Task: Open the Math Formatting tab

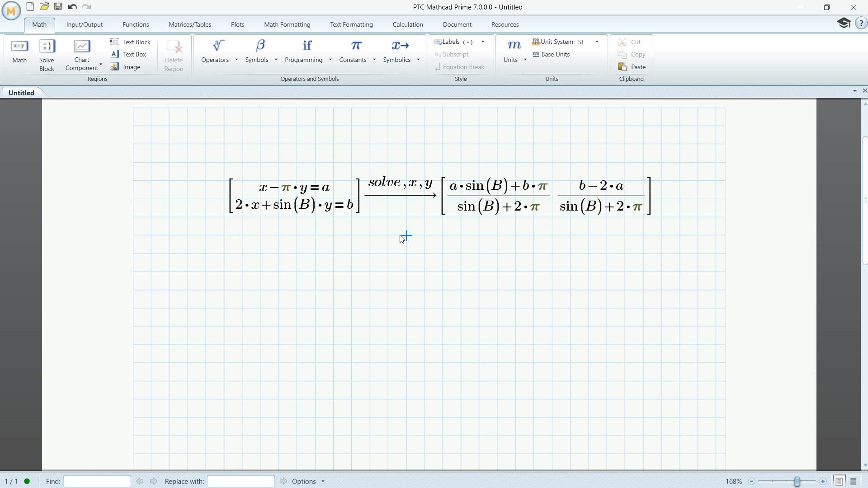Action: (x=287, y=24)
